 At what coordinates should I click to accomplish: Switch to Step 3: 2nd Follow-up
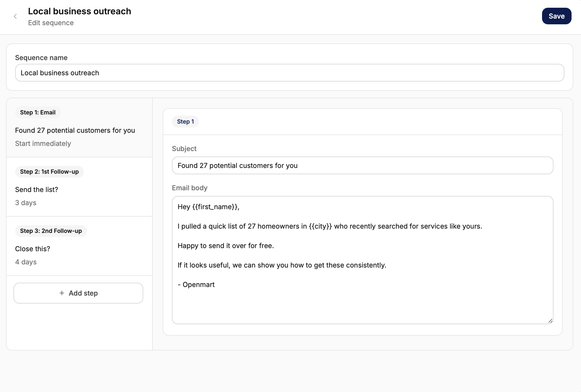51,231
